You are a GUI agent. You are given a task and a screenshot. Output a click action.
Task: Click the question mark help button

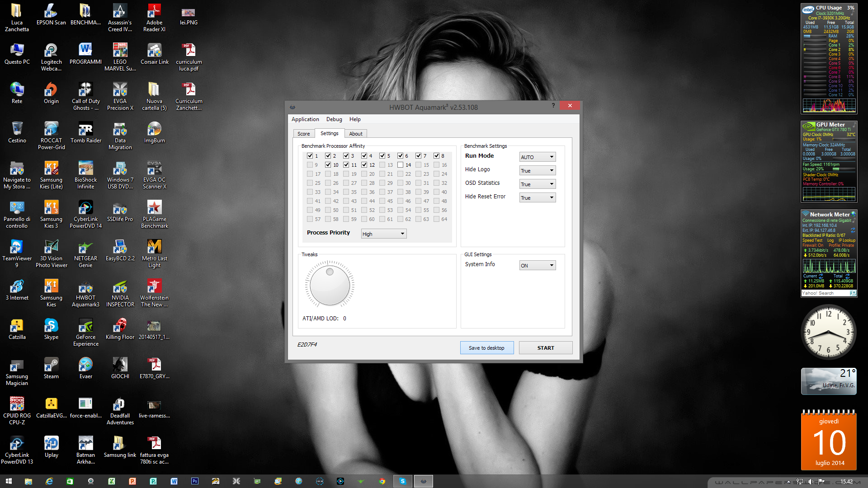coord(553,106)
